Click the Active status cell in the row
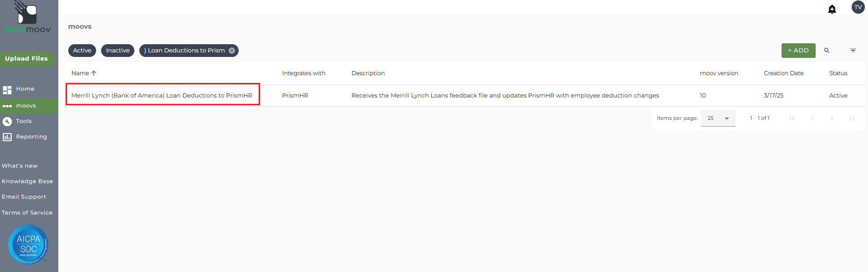 [838, 95]
